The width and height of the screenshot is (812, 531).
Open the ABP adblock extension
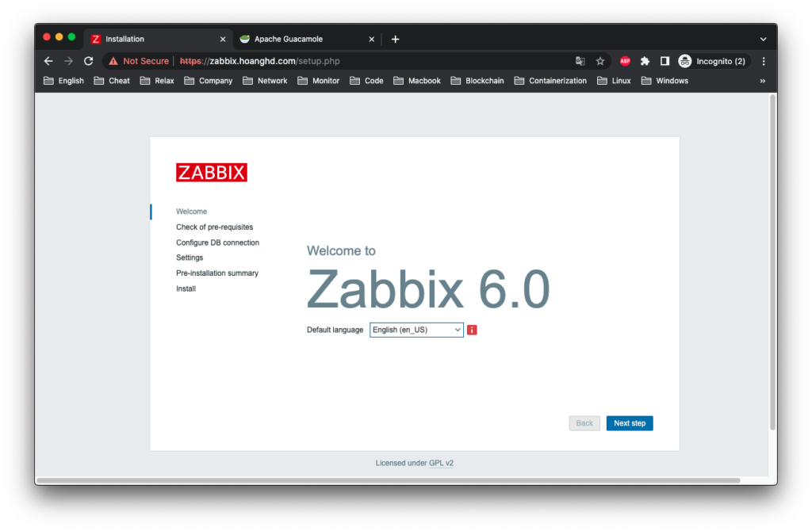click(x=625, y=61)
